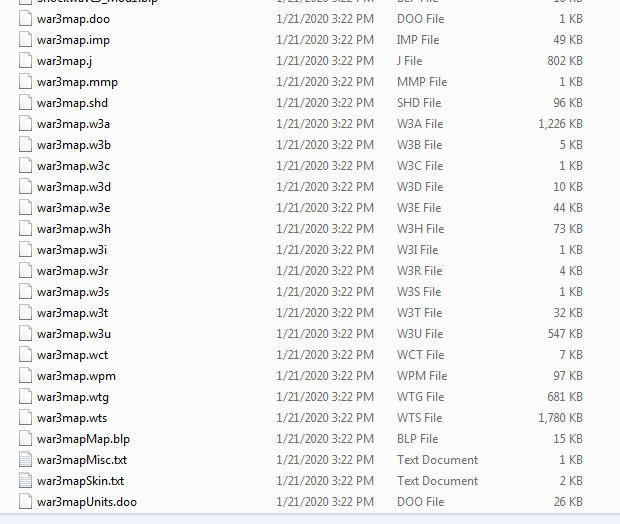Select the file name war3map.doo
620x524 pixels.
click(73, 19)
